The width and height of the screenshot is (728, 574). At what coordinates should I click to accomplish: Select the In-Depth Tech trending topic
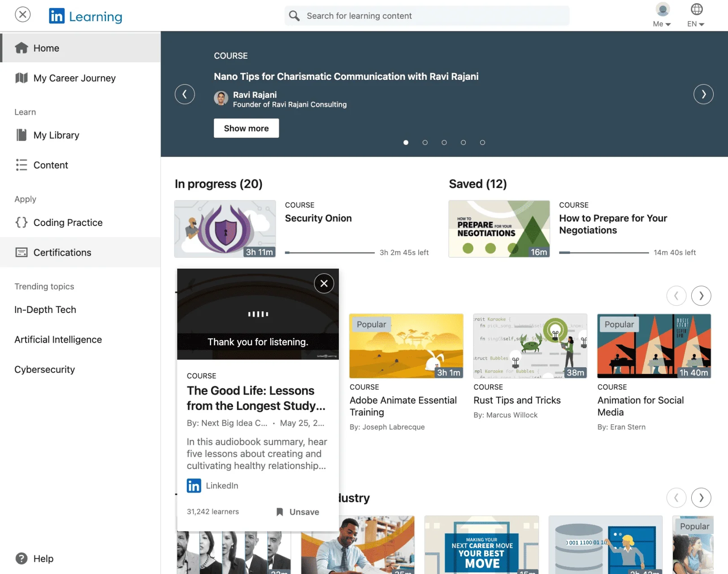tap(45, 309)
